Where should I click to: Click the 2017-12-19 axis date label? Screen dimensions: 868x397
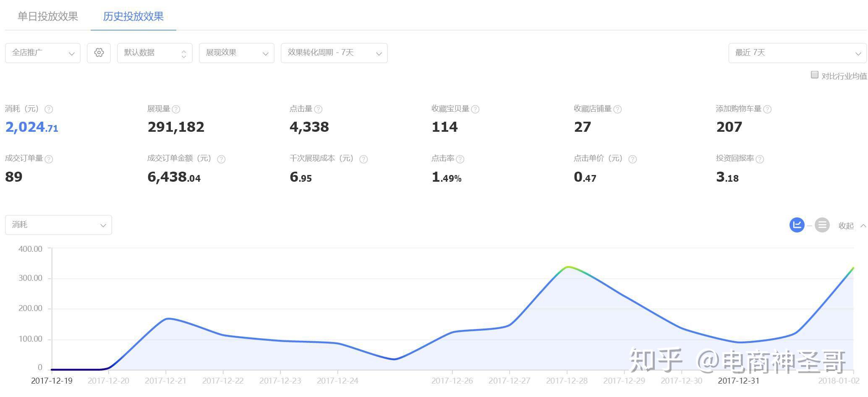tap(52, 381)
